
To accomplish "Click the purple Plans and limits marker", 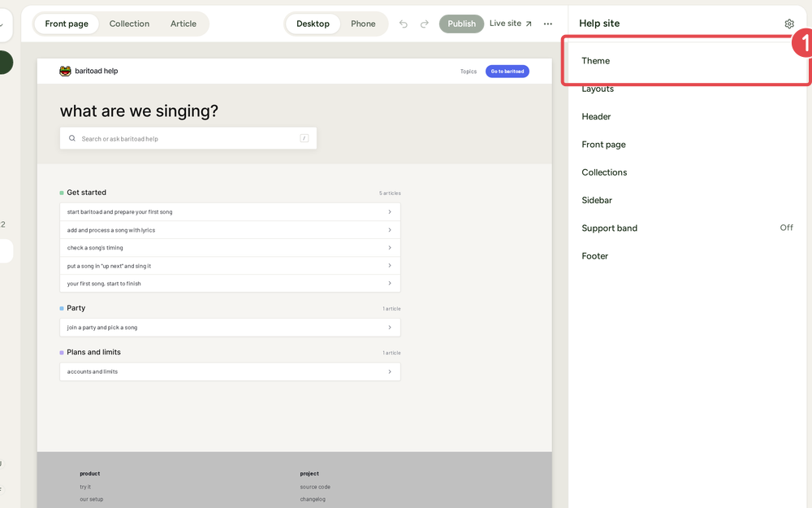I will coord(62,353).
